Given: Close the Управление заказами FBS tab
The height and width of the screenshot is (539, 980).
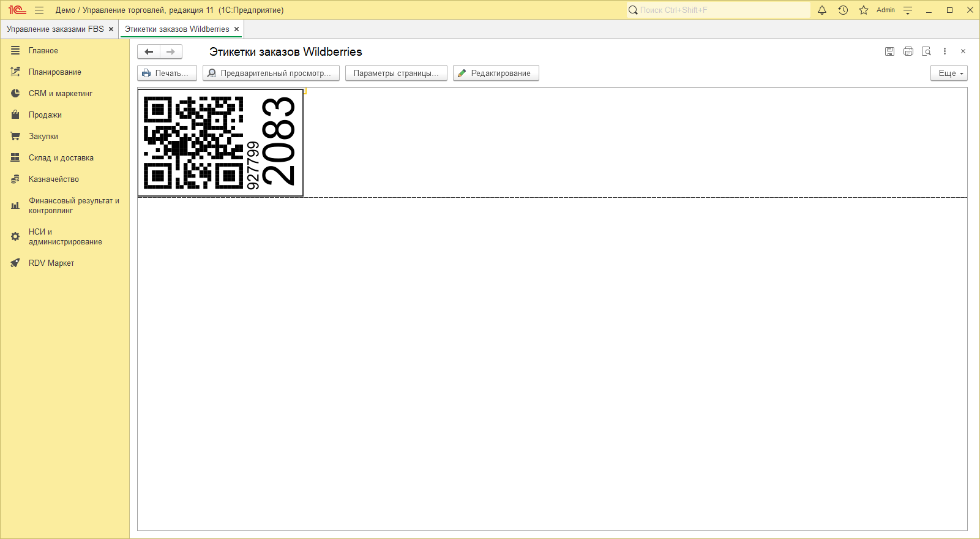Looking at the screenshot, I should 111,29.
